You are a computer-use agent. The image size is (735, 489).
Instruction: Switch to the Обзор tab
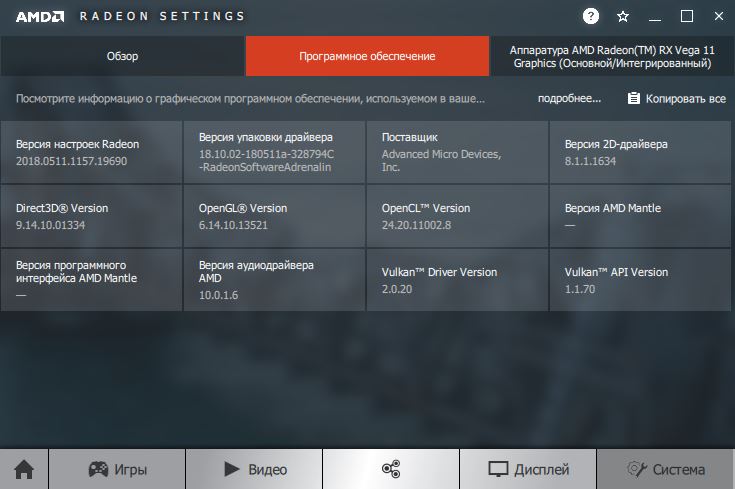[122, 56]
